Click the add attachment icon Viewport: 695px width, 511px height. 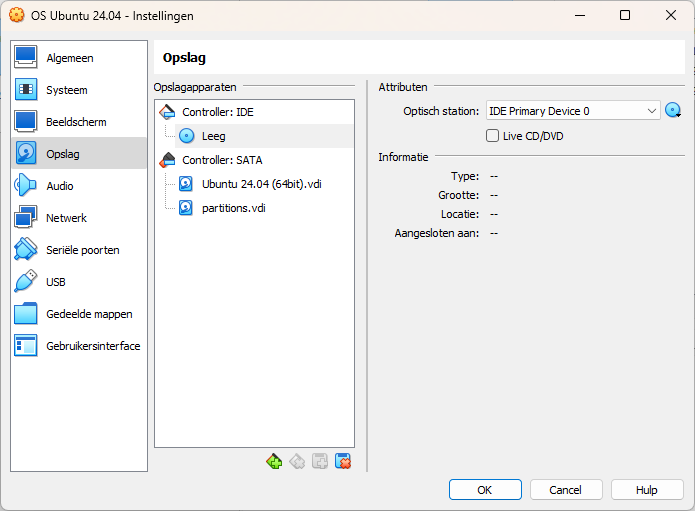(x=320, y=461)
